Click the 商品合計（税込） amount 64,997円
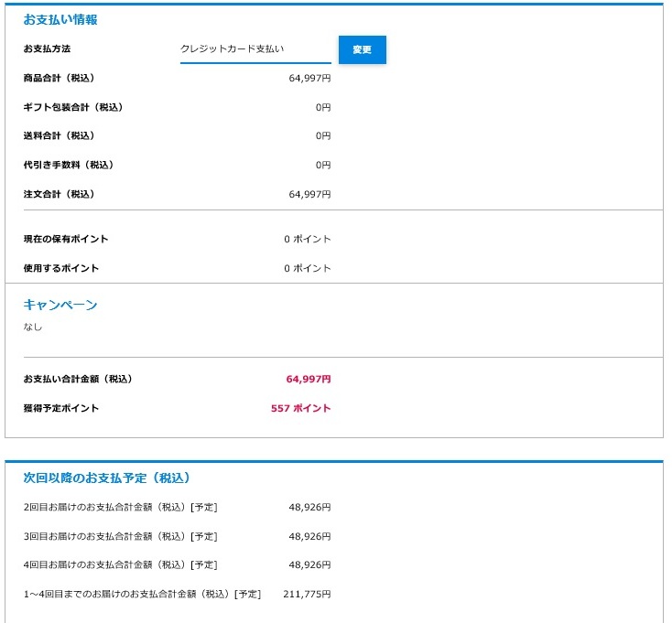The height and width of the screenshot is (623, 672). coord(309,79)
